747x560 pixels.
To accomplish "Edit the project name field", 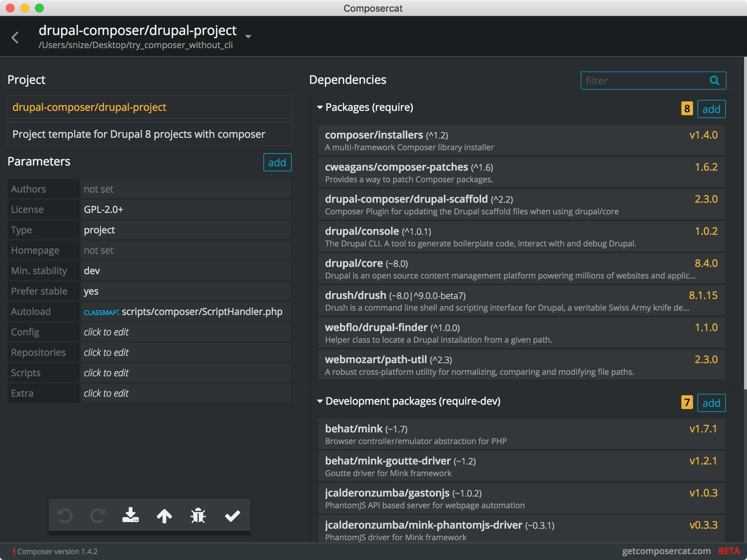I will [x=150, y=107].
